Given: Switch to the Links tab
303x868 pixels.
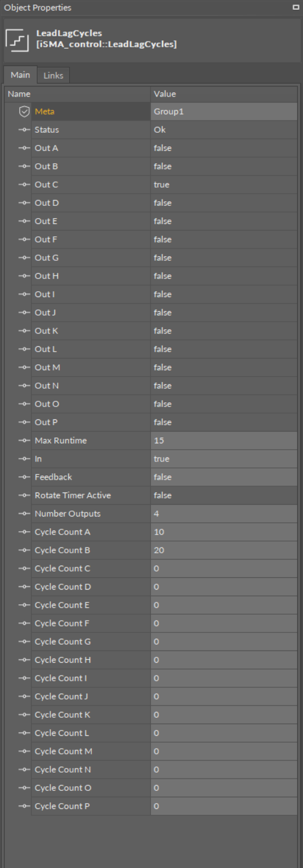Looking at the screenshot, I should click(x=53, y=75).
